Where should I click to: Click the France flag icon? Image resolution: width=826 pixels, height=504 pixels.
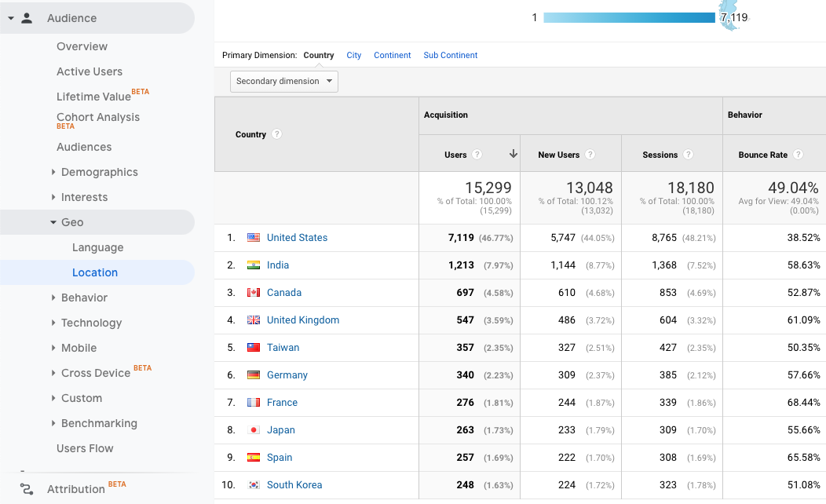254,403
